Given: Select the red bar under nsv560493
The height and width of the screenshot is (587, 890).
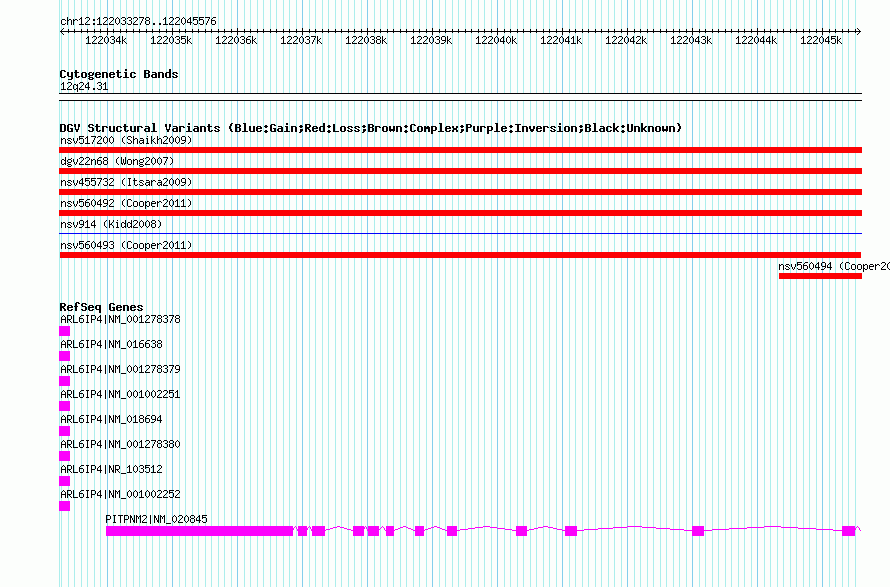Looking at the screenshot, I should point(460,255).
